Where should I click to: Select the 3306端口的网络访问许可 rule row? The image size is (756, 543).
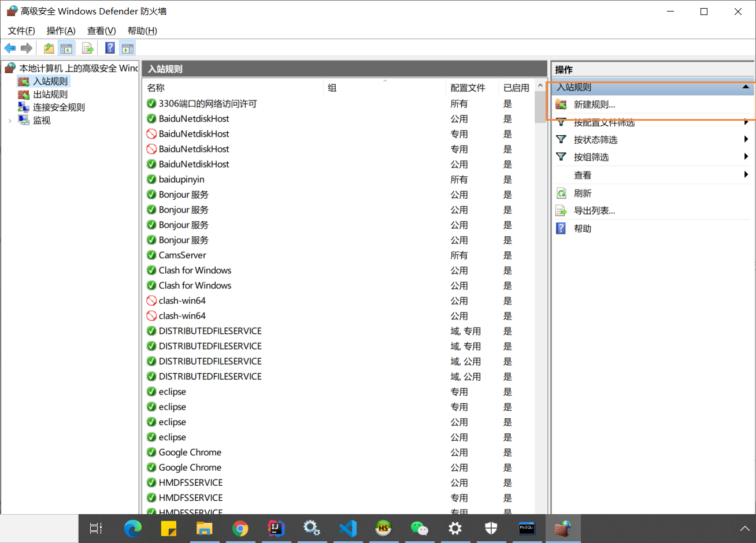339,103
